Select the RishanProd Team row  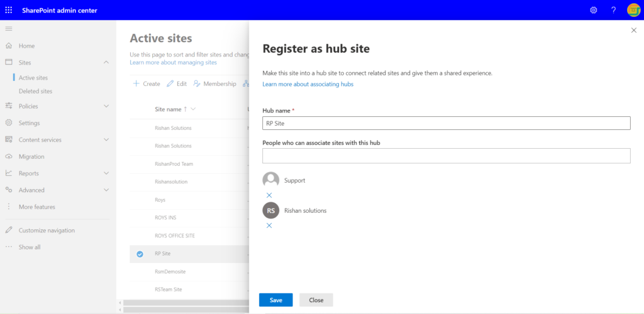pos(189,164)
